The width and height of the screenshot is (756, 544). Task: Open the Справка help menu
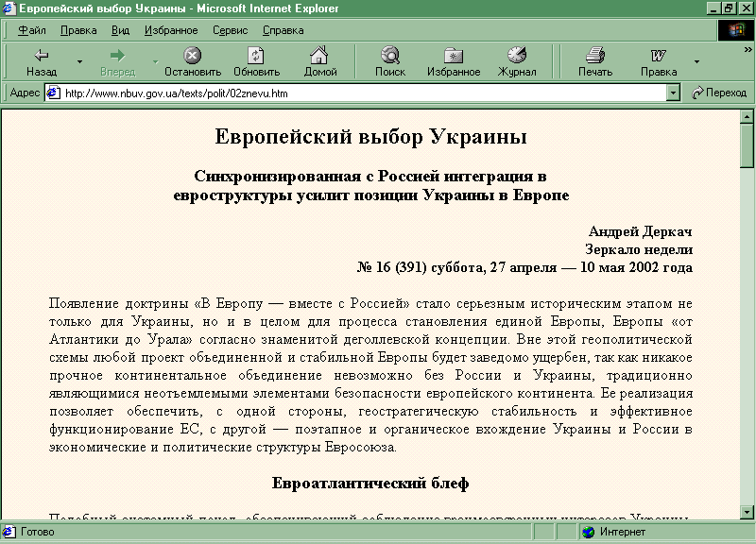click(x=283, y=30)
